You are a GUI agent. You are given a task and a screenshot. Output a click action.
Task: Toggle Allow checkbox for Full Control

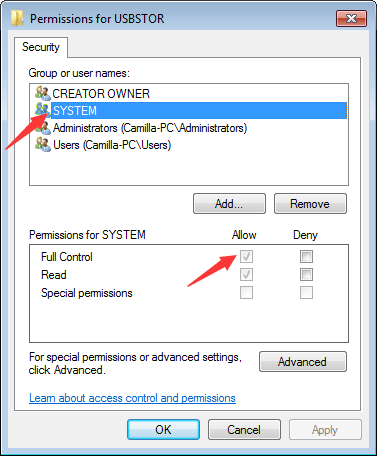tap(246, 256)
